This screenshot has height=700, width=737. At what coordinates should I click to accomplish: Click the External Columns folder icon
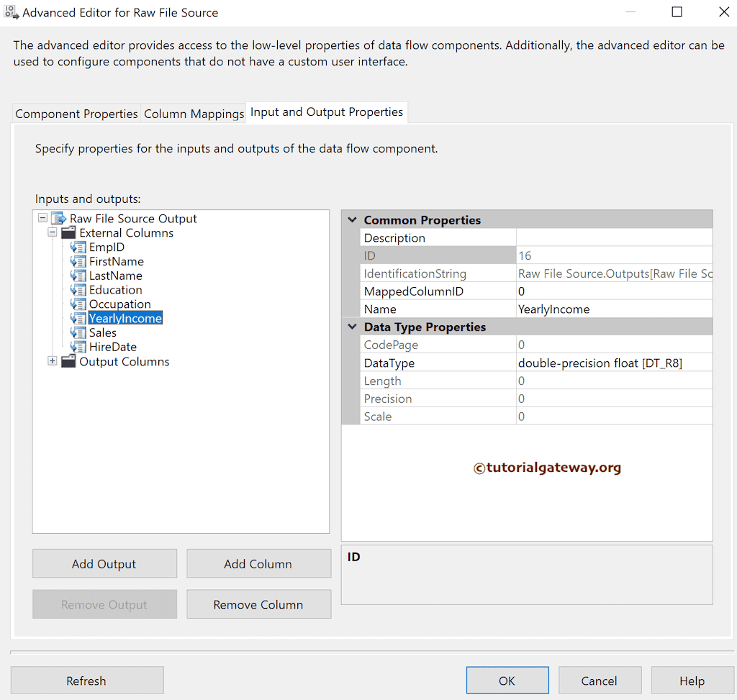pos(68,232)
